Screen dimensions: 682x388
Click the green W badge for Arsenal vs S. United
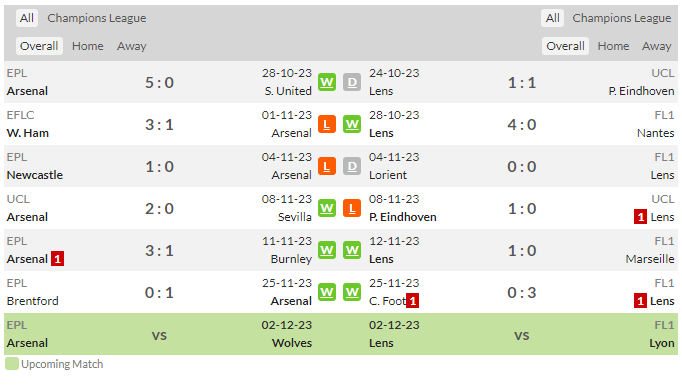click(x=327, y=82)
